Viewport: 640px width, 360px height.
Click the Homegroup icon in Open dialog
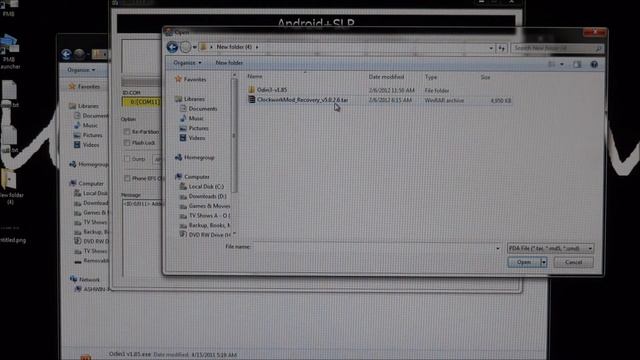tap(179, 158)
